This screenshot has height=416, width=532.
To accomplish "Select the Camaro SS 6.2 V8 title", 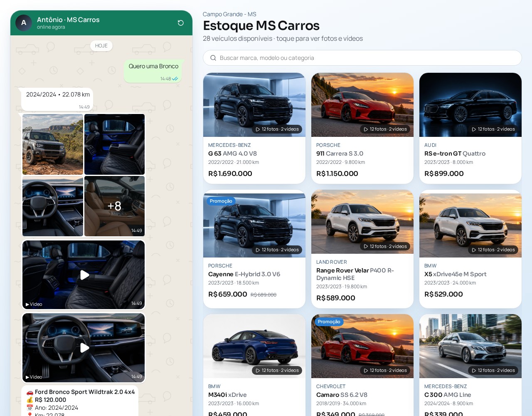I will (342, 395).
